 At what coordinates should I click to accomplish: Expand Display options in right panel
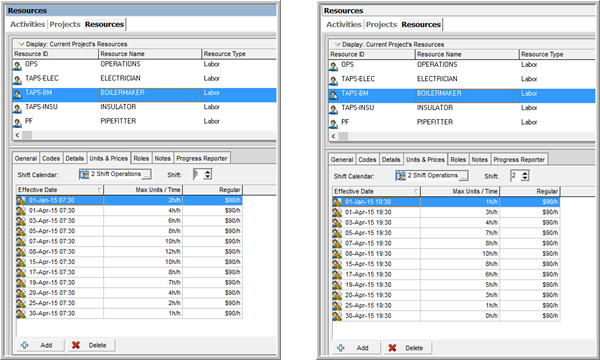coord(338,44)
